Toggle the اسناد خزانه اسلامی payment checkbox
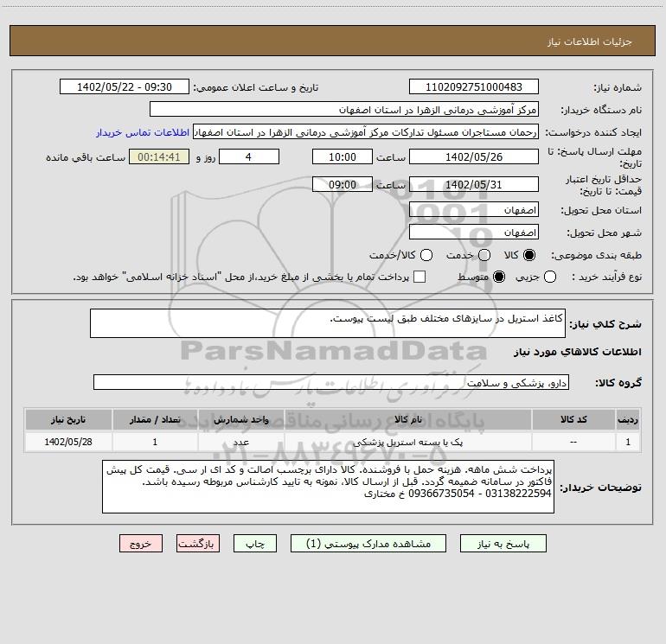 419,277
